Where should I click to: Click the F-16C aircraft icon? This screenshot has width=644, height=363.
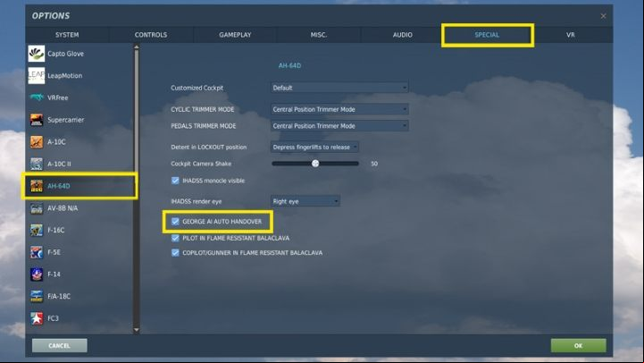click(36, 230)
